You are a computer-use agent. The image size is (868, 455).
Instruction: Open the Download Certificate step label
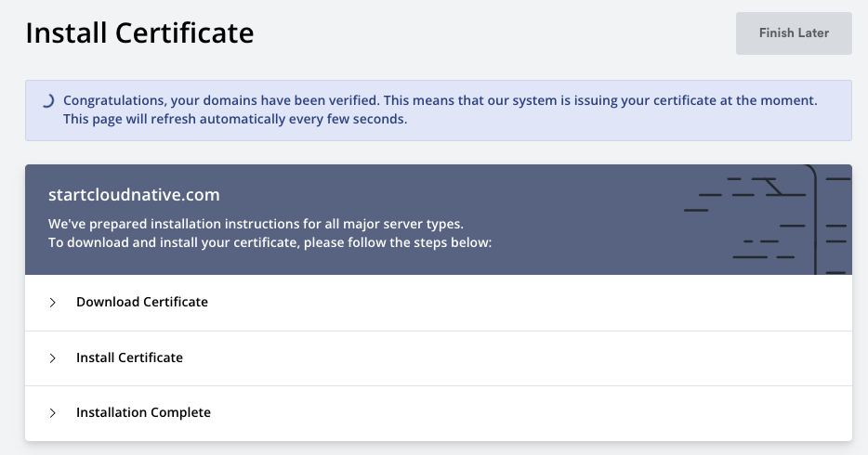pos(142,302)
